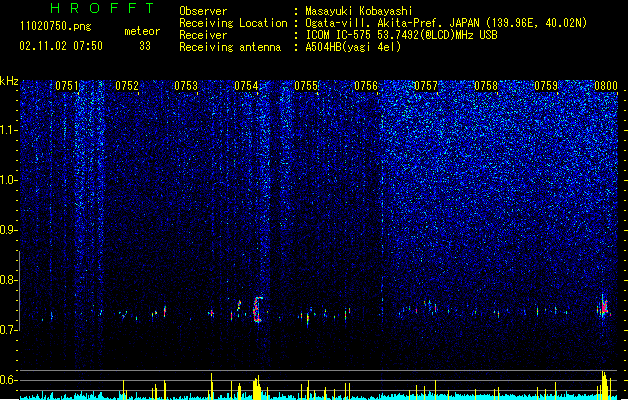Click the 0757 time marker

[426, 86]
